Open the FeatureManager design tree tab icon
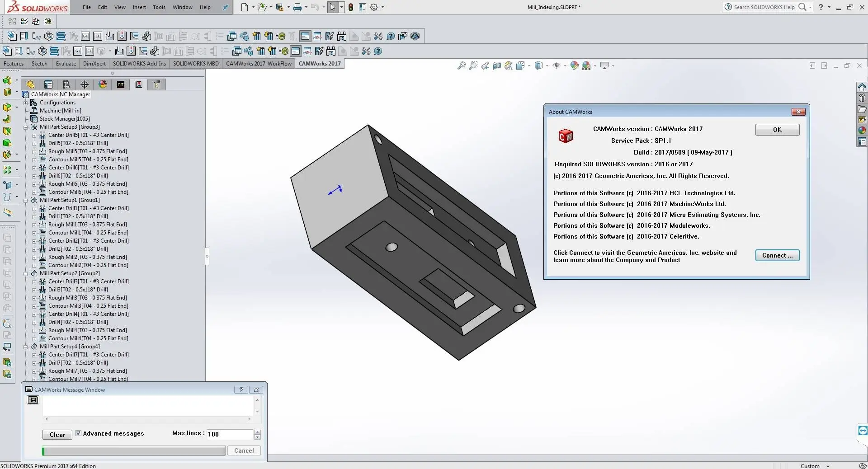 (x=30, y=84)
